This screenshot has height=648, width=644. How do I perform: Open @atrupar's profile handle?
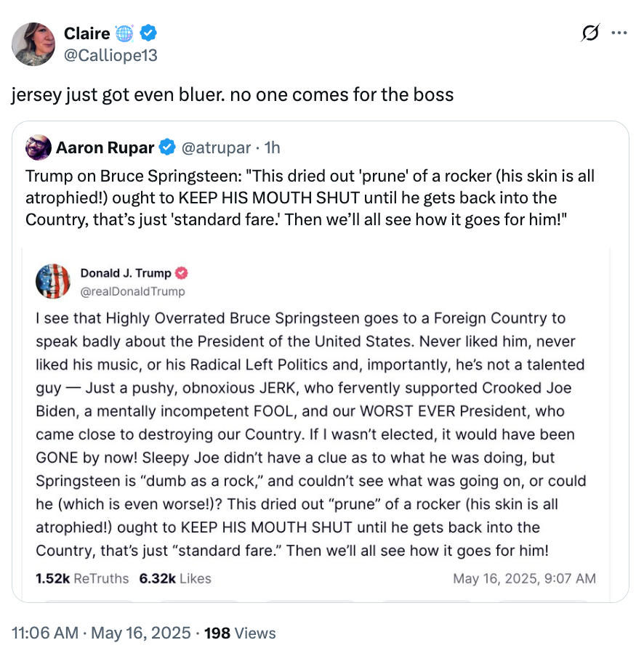pos(213,147)
